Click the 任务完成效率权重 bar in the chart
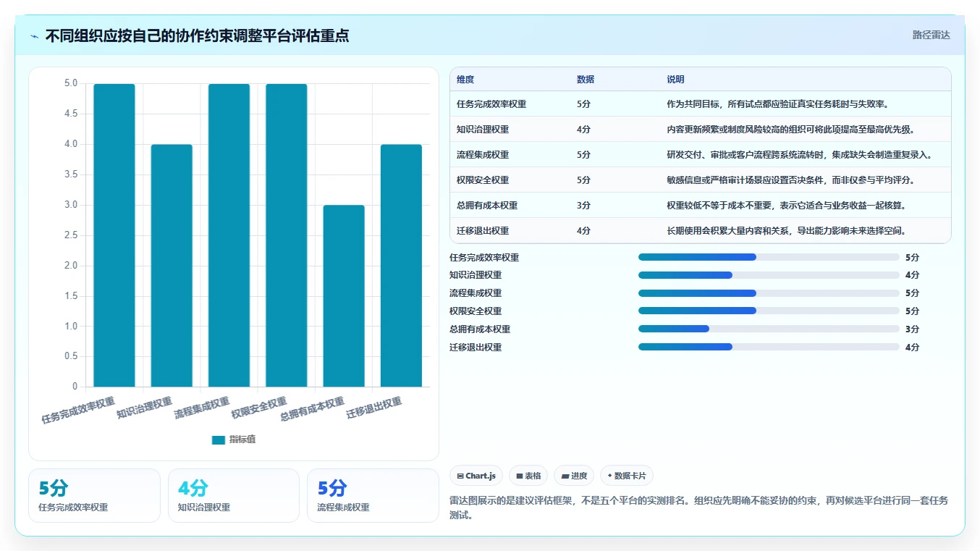980x551 pixels. tap(114, 235)
